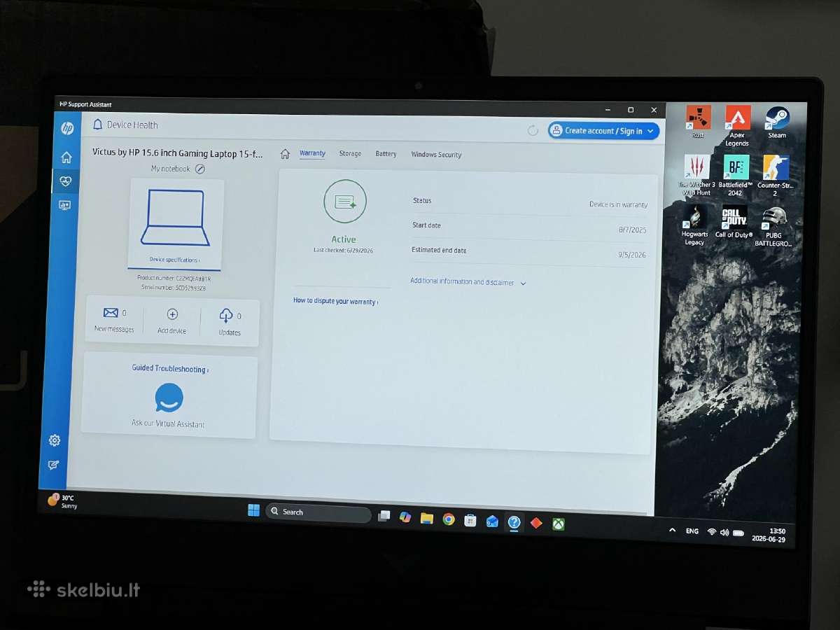Screen dimensions: 840x630
Task: Click the 'Victus by HP 15.6 inch Gaming Laptop' title
Action: [178, 153]
